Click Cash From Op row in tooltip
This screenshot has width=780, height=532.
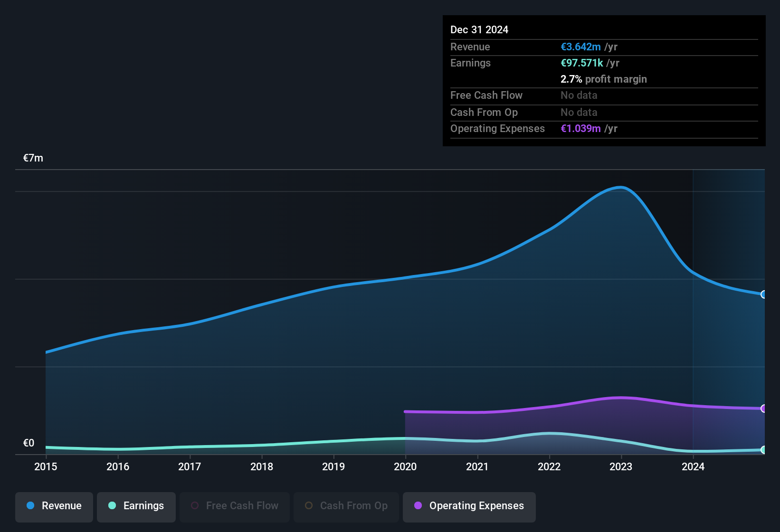(604, 113)
